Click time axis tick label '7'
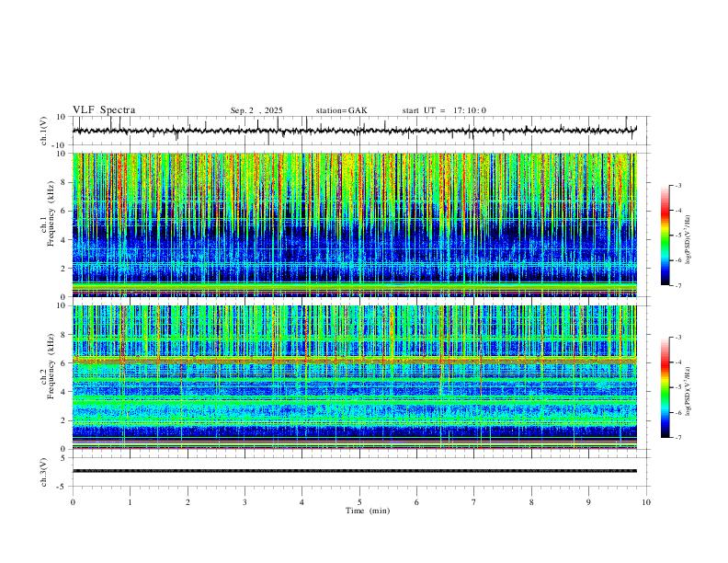Screen dimensions: 728x563 (474, 502)
